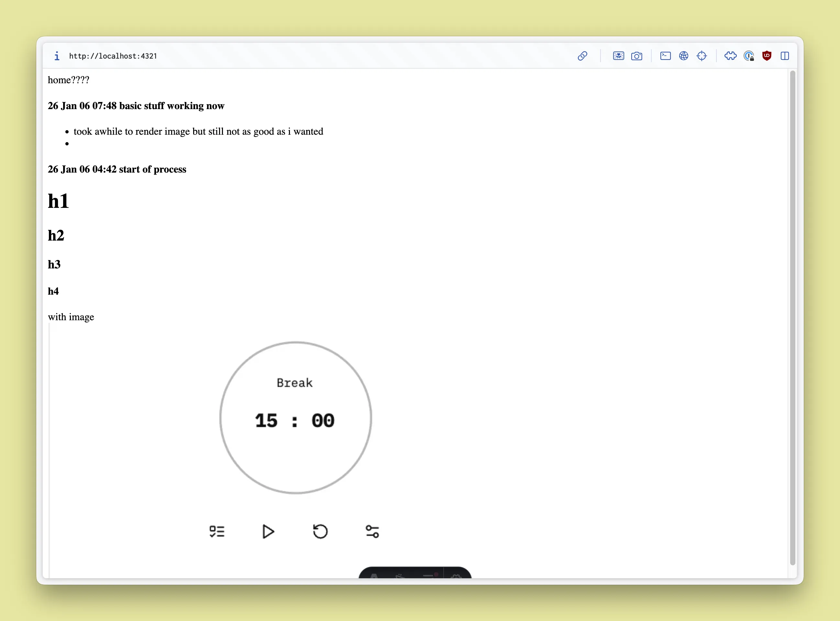
Task: Click the task checklist icon under timer
Action: [x=217, y=531]
